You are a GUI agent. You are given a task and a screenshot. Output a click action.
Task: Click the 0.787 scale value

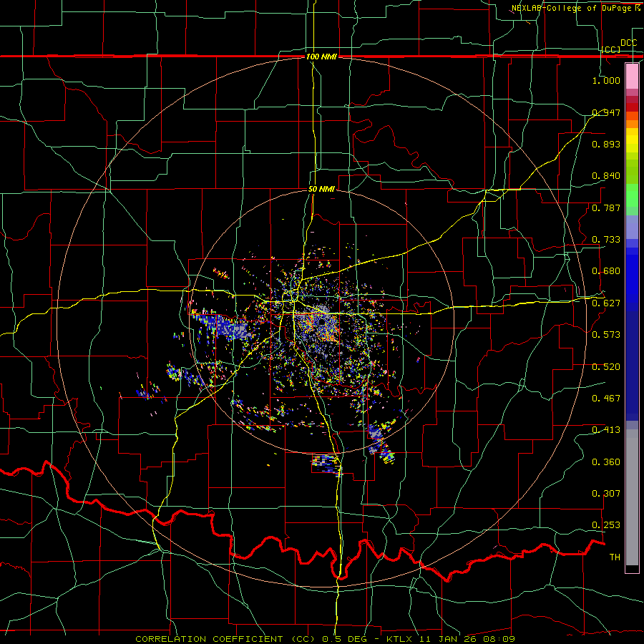606,208
